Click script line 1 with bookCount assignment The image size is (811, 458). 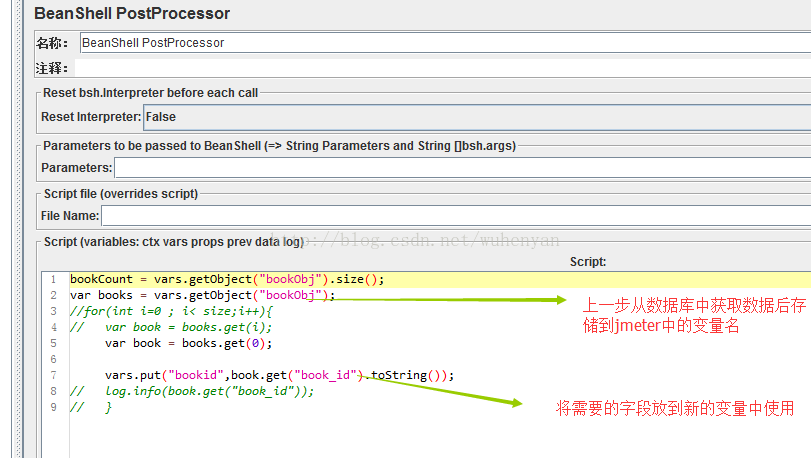pyautogui.click(x=227, y=279)
